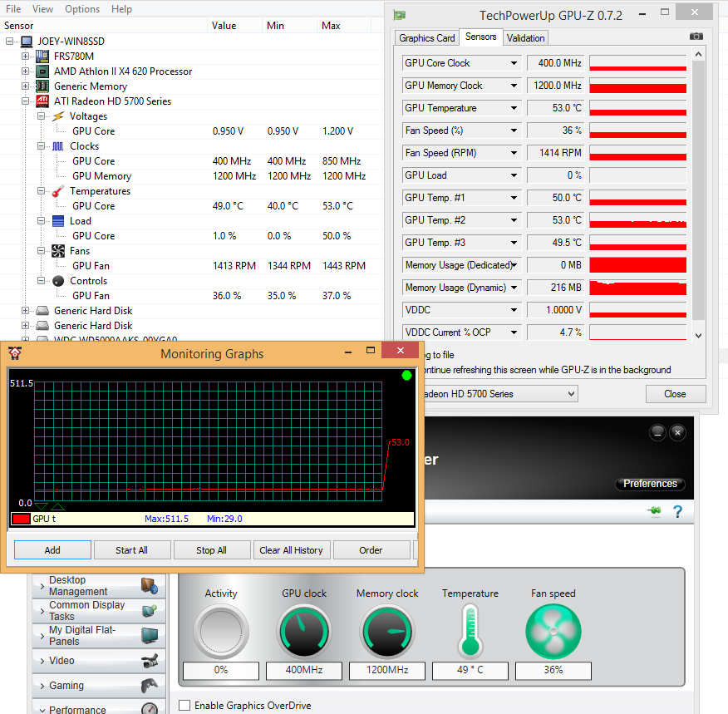Click the My Digital Flat-Panels monitor icon
The image size is (728, 714).
[150, 636]
